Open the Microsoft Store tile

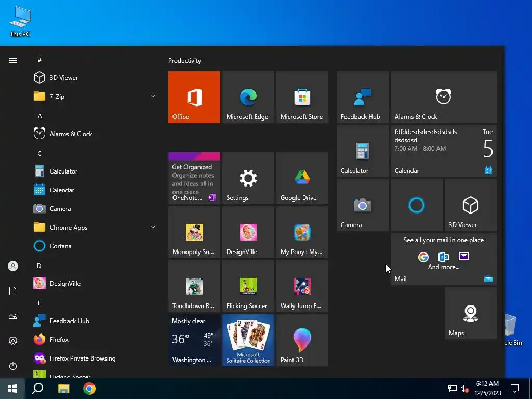302,97
